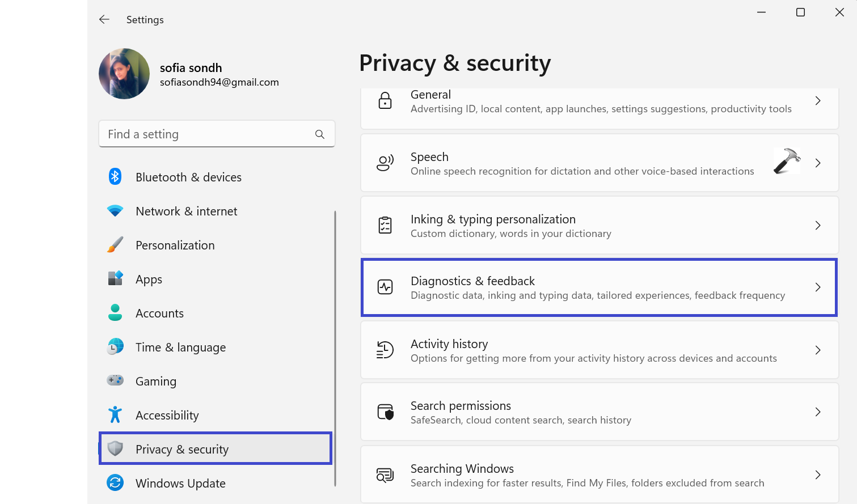Go back using the back arrow
This screenshot has width=857, height=504.
coord(104,19)
